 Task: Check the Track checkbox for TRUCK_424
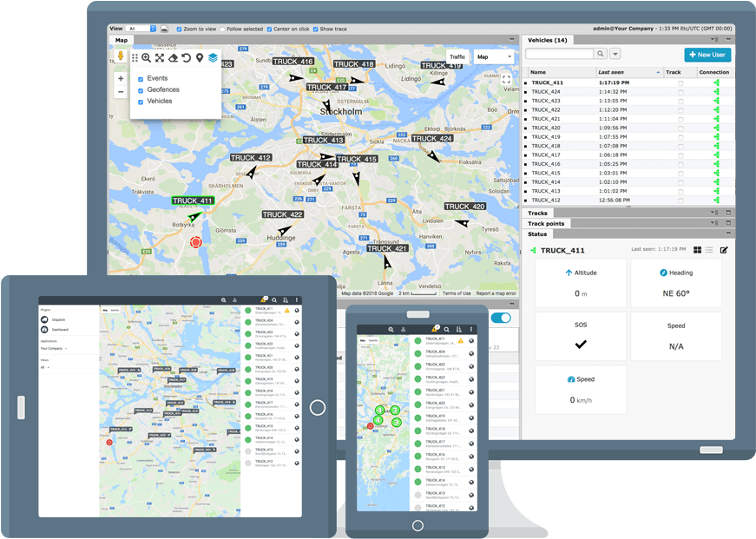pyautogui.click(x=680, y=92)
